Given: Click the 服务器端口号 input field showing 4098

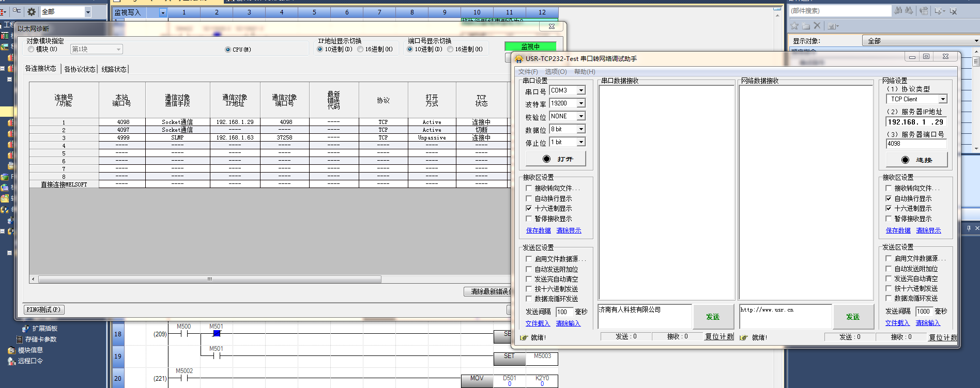Looking at the screenshot, I should (916, 144).
